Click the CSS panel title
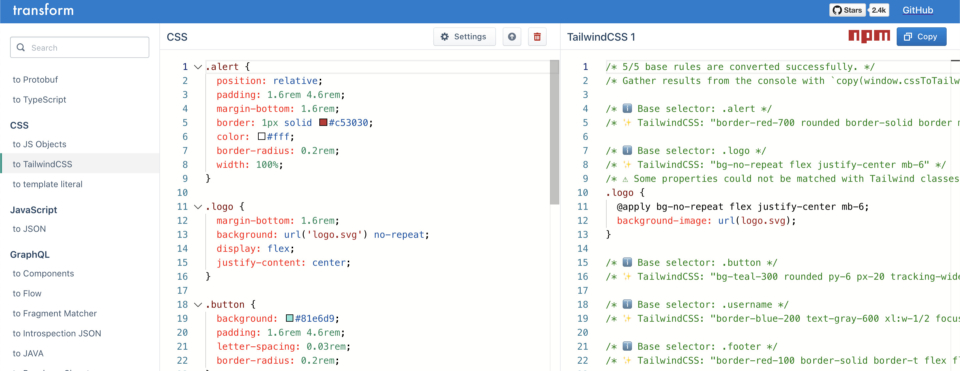 point(177,37)
